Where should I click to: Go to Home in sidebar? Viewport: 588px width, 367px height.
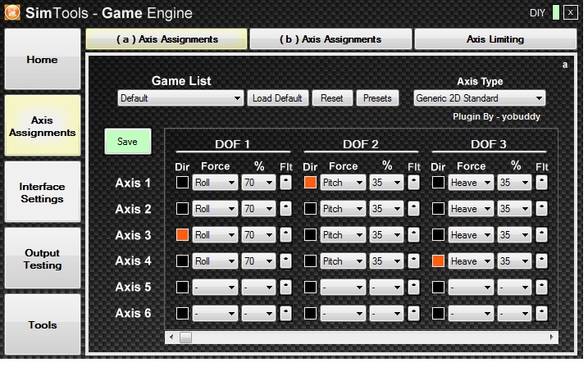point(43,60)
